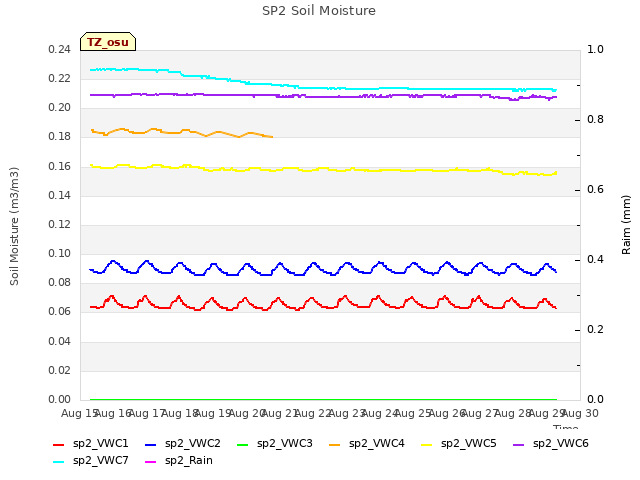
Task: Select the sp2_VWC2 legend label
Action: tap(193, 444)
